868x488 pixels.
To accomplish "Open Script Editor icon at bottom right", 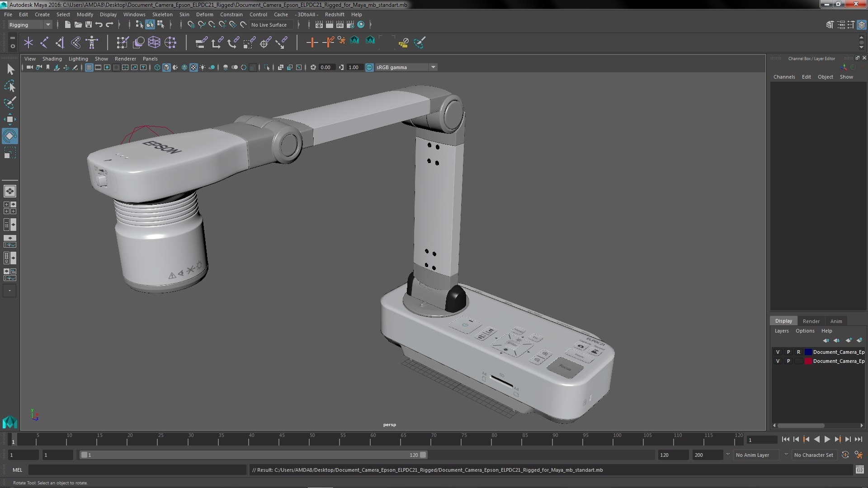I will 859,470.
